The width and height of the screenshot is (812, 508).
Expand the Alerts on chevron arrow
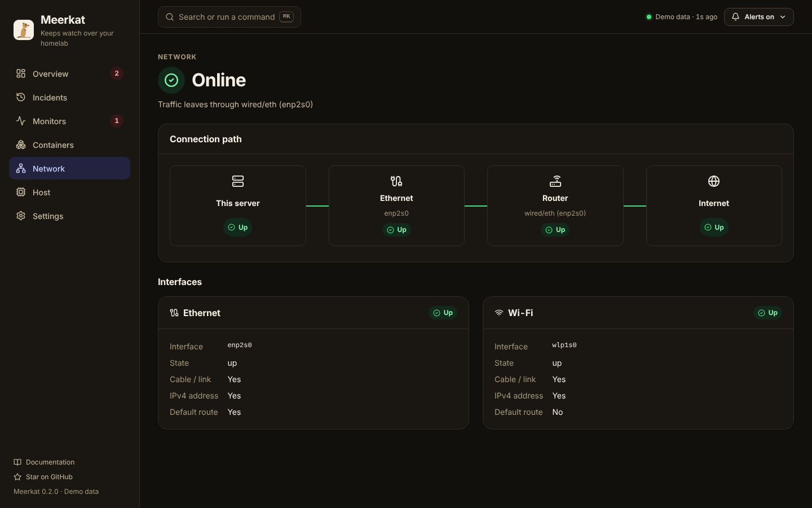point(783,17)
